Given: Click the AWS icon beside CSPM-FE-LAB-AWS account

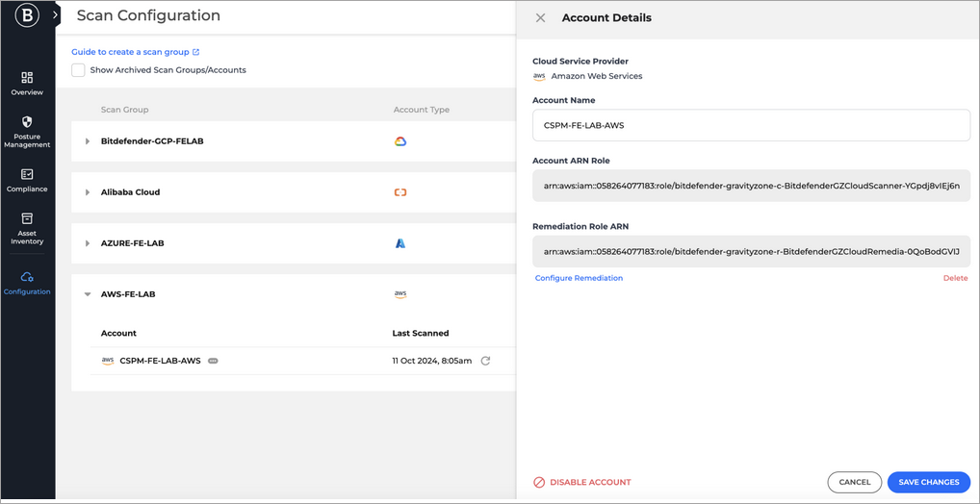Looking at the screenshot, I should click(x=108, y=361).
